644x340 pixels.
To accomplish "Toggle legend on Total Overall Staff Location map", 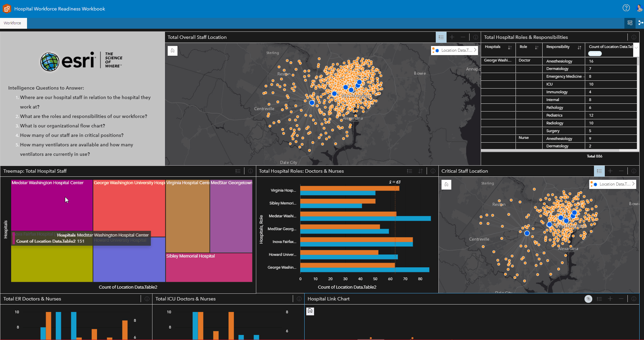I will pyautogui.click(x=441, y=37).
